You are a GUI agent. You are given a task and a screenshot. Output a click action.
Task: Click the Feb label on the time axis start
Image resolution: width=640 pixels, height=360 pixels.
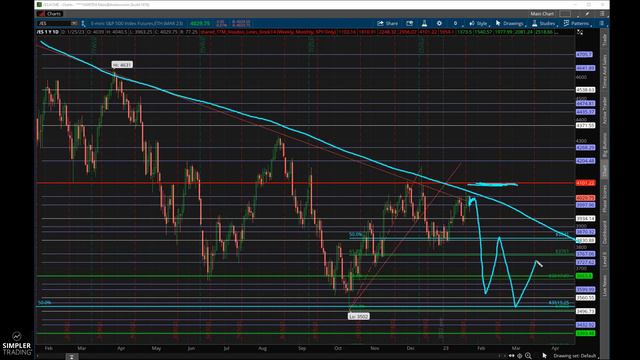pyautogui.click(x=49, y=348)
